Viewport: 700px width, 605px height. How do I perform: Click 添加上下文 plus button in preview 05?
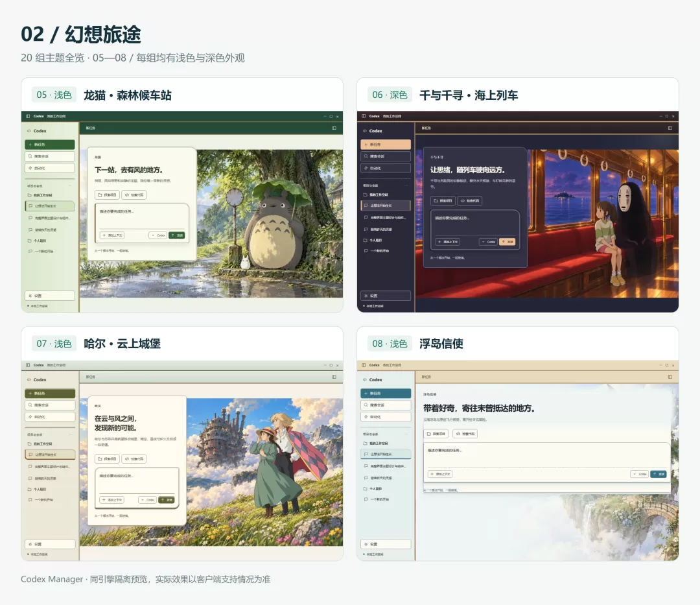(x=112, y=235)
